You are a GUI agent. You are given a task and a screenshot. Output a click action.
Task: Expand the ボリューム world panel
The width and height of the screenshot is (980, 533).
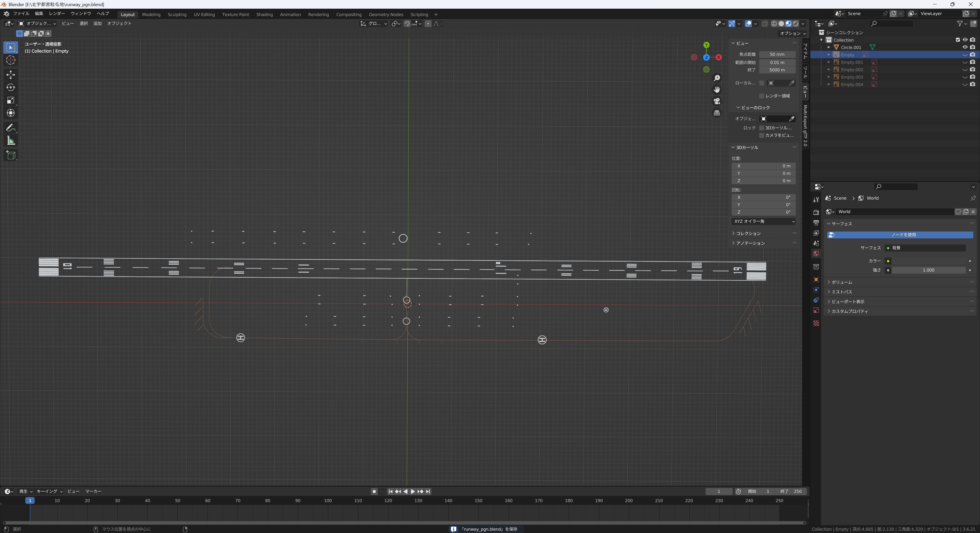click(900, 282)
